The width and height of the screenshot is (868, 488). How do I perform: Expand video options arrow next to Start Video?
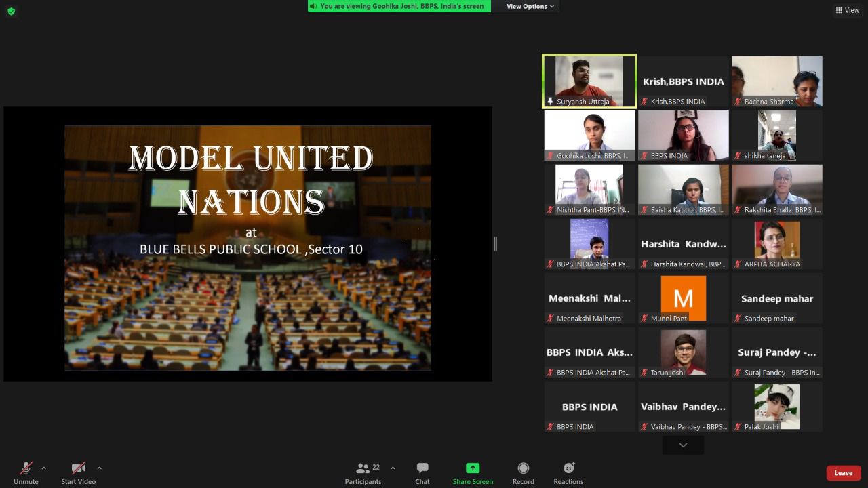click(x=99, y=467)
